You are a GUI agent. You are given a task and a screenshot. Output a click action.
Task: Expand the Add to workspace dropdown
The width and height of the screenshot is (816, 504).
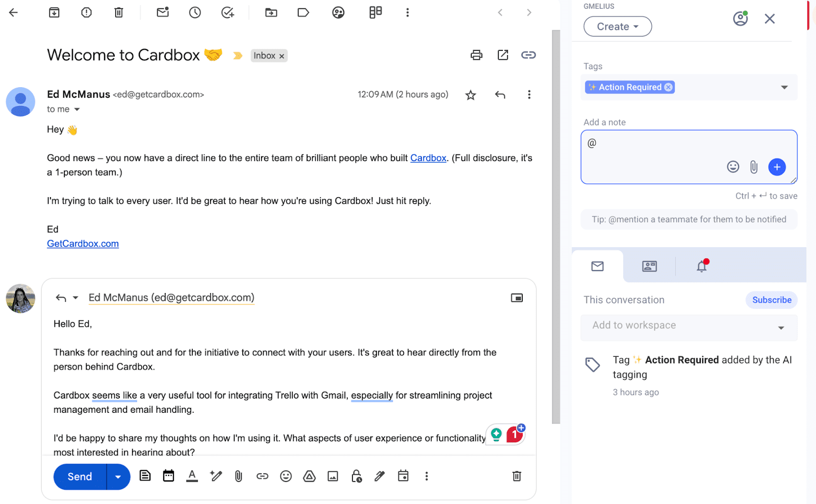[781, 328]
